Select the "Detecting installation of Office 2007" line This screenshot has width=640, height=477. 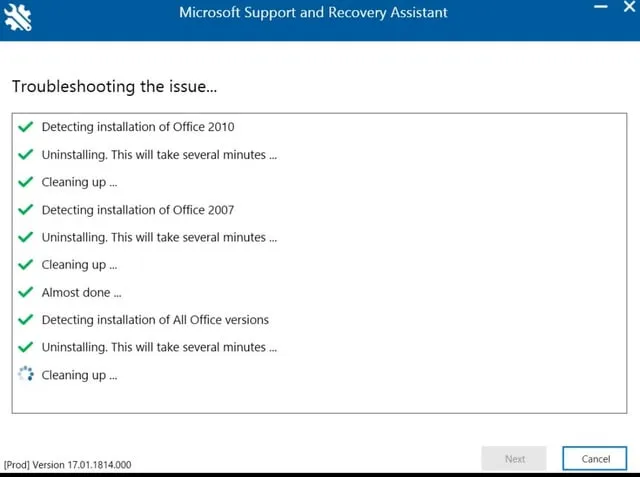[x=138, y=210]
